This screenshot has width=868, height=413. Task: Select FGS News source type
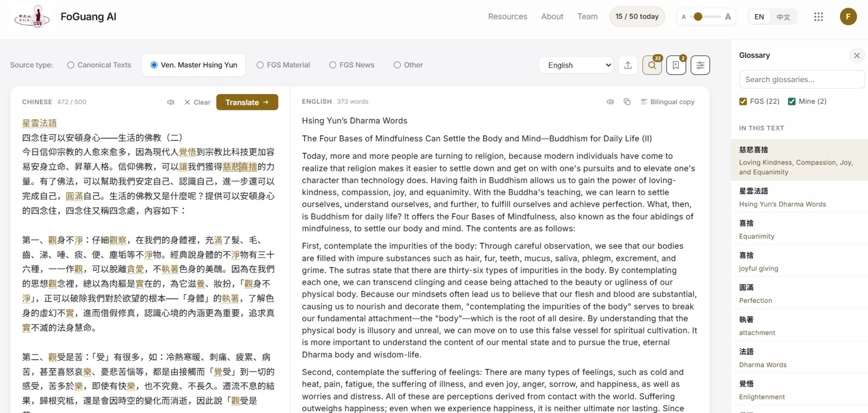tap(352, 65)
